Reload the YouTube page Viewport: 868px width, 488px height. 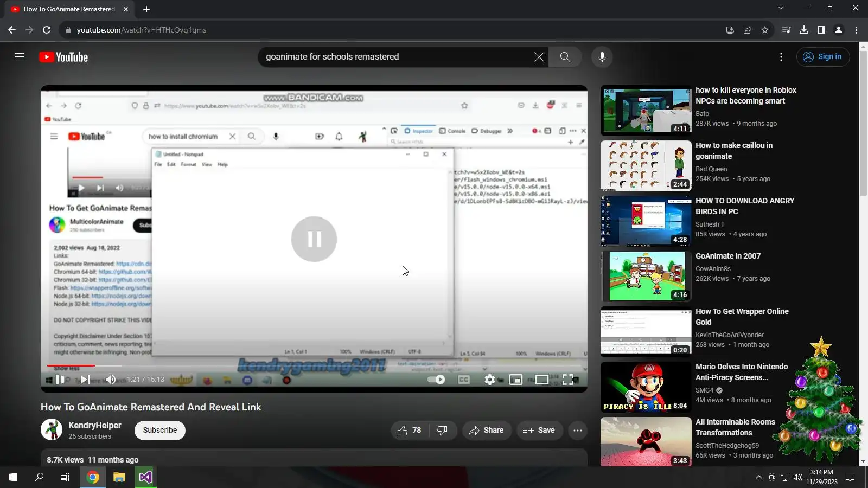click(x=47, y=30)
